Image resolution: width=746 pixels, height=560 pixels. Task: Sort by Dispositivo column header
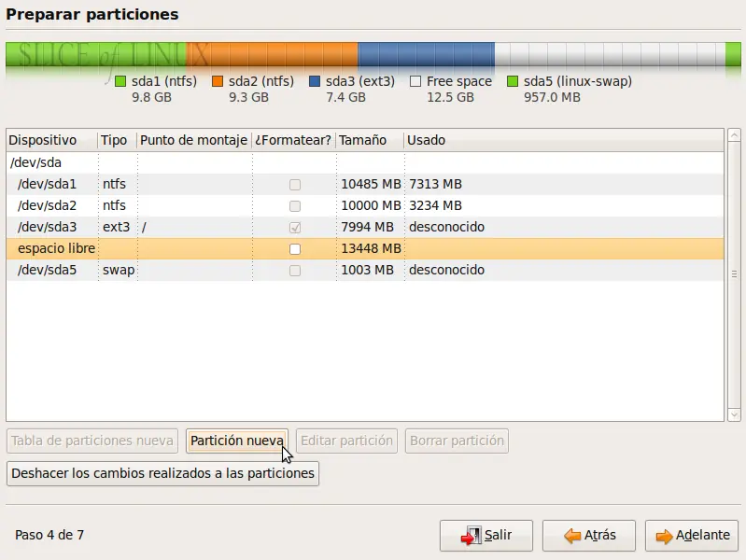pyautogui.click(x=52, y=140)
